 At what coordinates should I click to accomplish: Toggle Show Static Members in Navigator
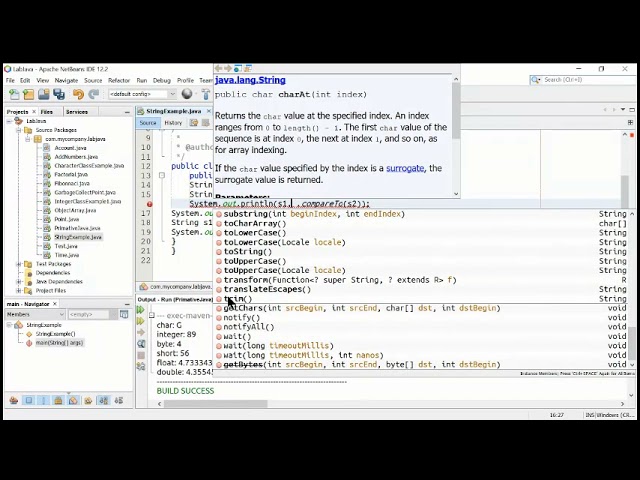click(x=43, y=400)
